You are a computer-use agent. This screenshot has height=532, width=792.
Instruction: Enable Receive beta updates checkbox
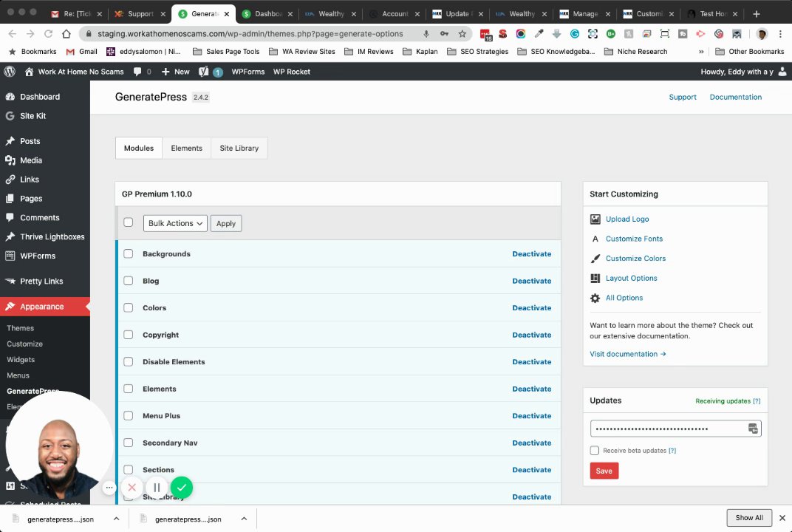(x=595, y=450)
